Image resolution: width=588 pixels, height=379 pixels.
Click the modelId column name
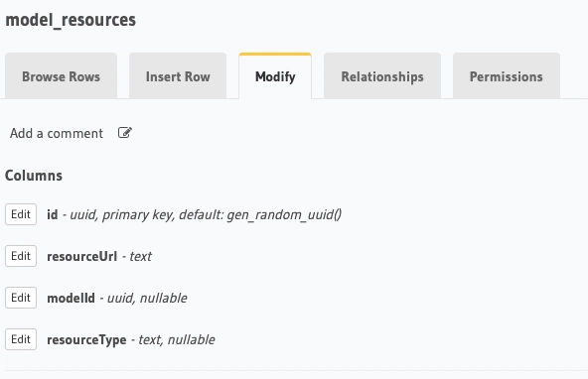tap(71, 298)
